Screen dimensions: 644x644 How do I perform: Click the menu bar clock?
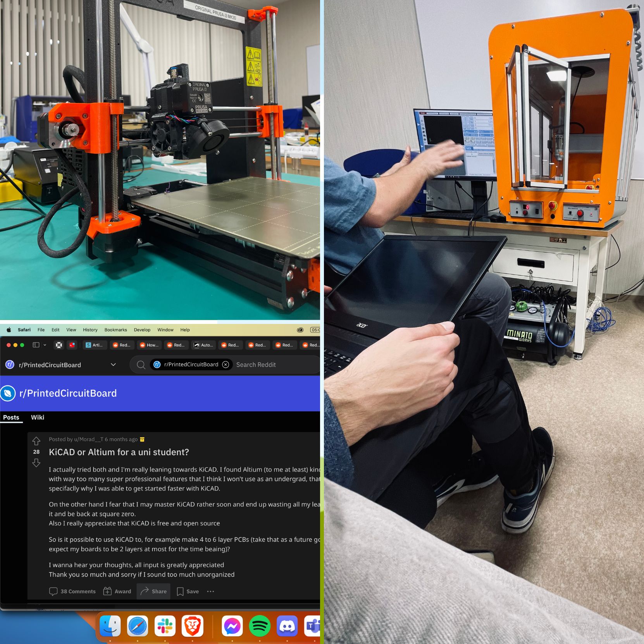click(x=315, y=330)
